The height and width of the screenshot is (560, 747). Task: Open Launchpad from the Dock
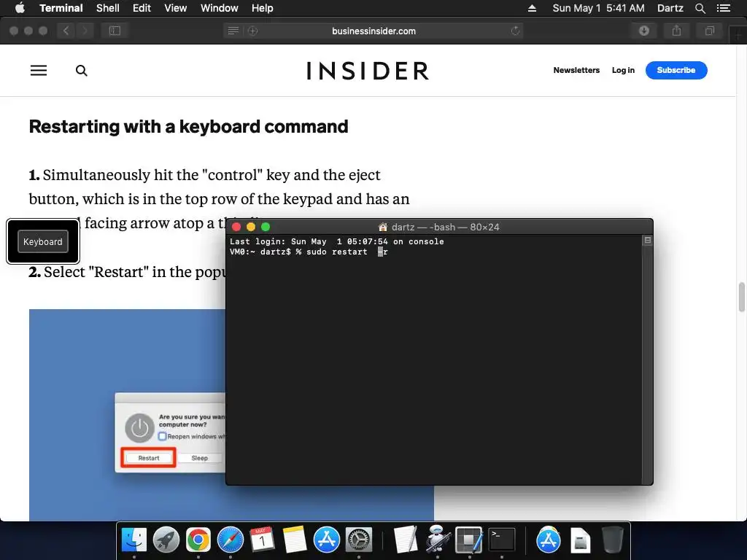pyautogui.click(x=166, y=540)
